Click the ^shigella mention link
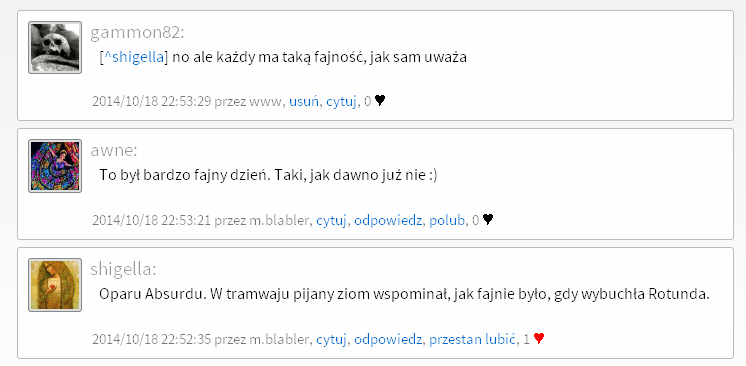This screenshot has height=366, width=746. coord(134,58)
